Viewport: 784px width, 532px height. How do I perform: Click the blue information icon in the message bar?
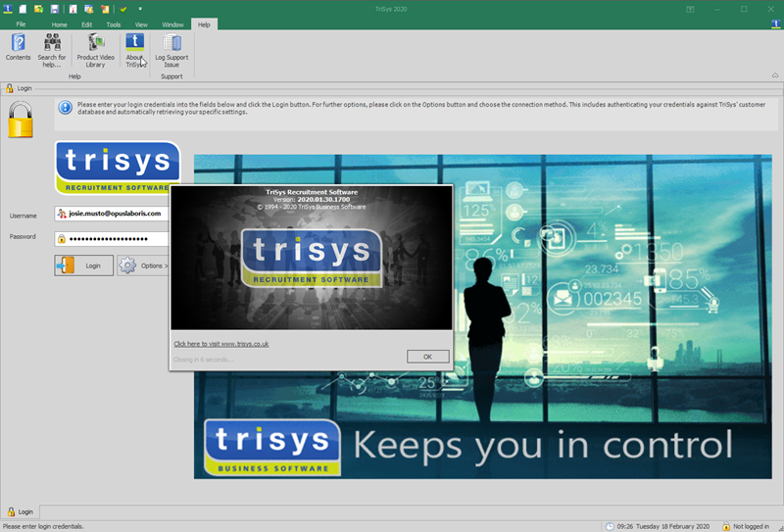pos(65,108)
